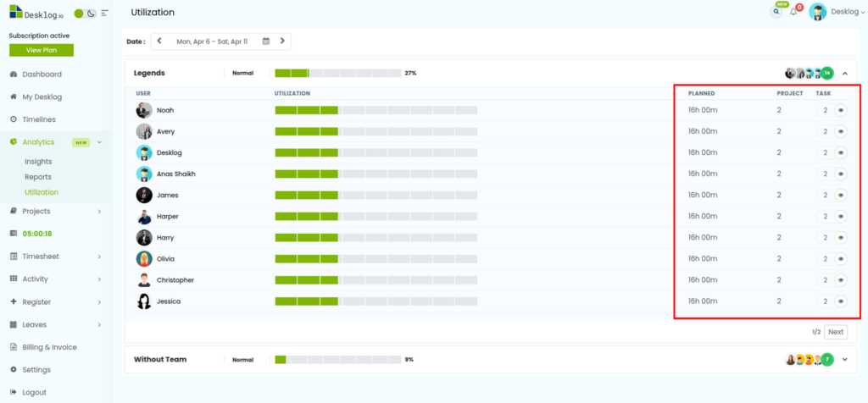Collapse the sidebar with the hamburger icon
The image size is (868, 403).
pyautogui.click(x=104, y=14)
